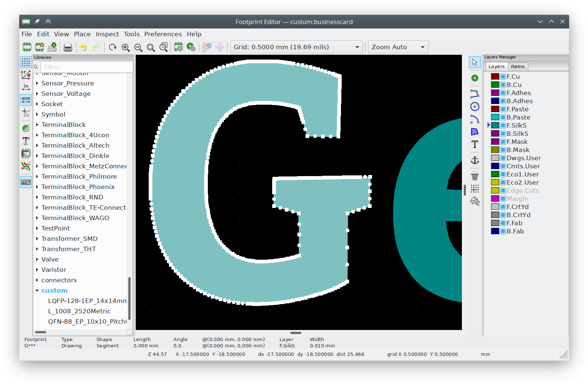This screenshot has width=588, height=384.
Task: Switch to the Layers tab
Action: pos(496,67)
